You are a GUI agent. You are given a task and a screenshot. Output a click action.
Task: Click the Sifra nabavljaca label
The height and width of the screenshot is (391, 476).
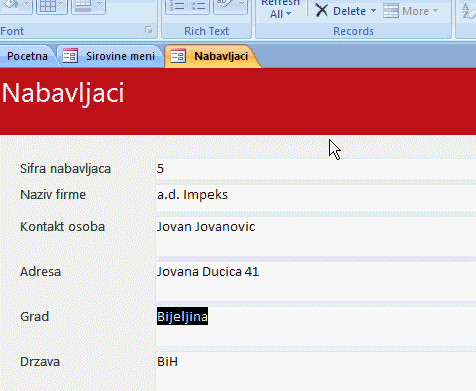[65, 169]
